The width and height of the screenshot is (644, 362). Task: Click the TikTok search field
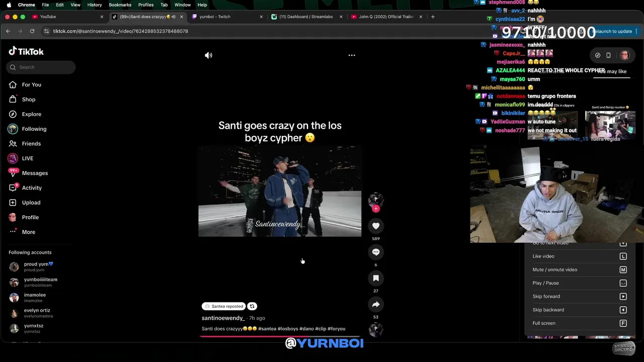pos(41,67)
